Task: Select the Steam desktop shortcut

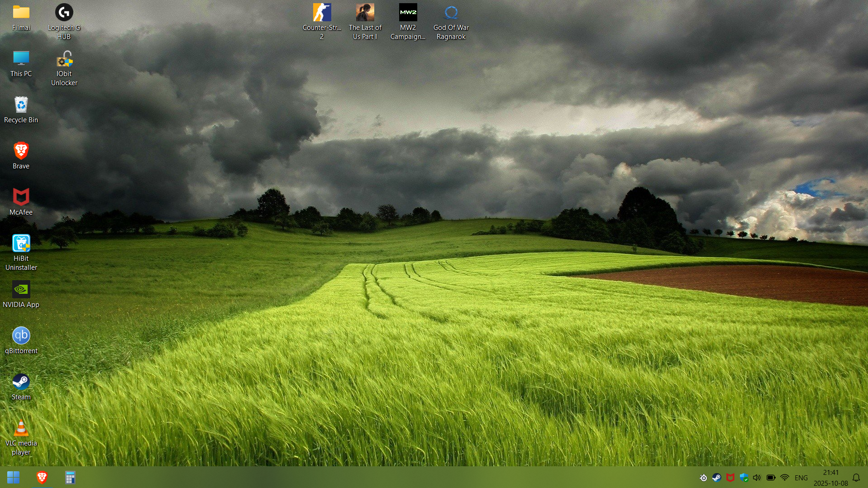Action: tap(21, 387)
